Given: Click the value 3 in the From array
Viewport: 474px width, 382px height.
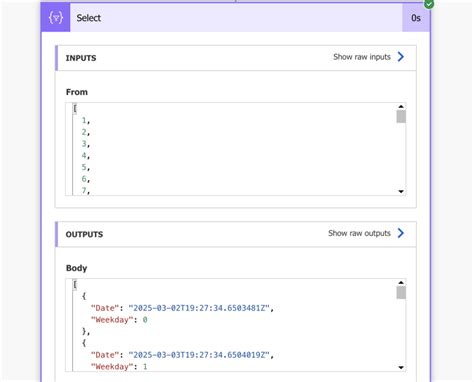Looking at the screenshot, I should pyautogui.click(x=84, y=144).
